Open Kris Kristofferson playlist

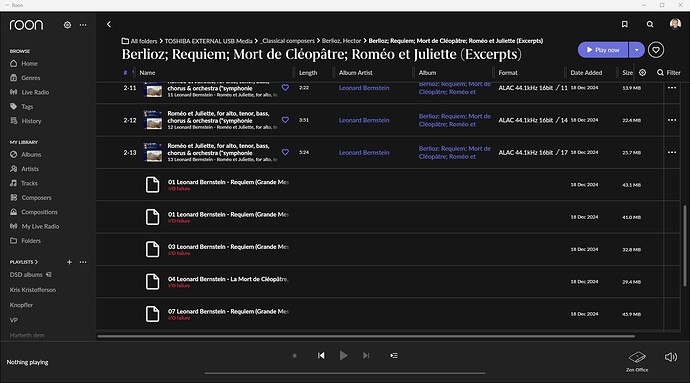tap(33, 290)
